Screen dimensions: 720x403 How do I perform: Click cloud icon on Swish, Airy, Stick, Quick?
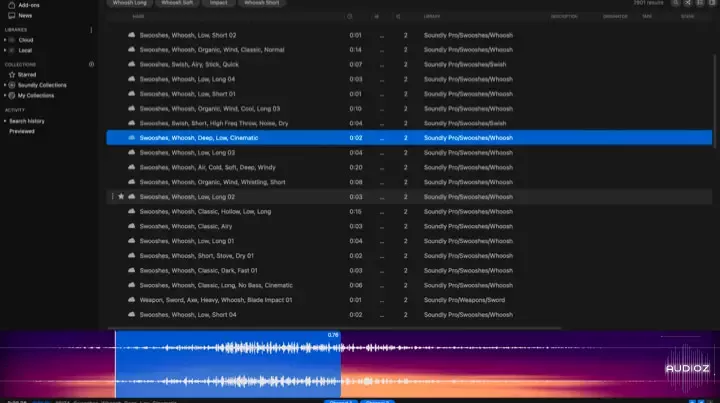tap(131, 64)
